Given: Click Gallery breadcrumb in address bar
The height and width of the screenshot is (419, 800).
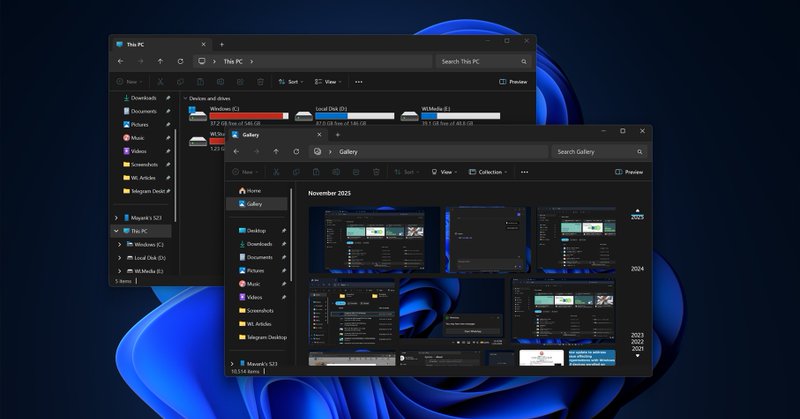Looking at the screenshot, I should click(x=348, y=152).
